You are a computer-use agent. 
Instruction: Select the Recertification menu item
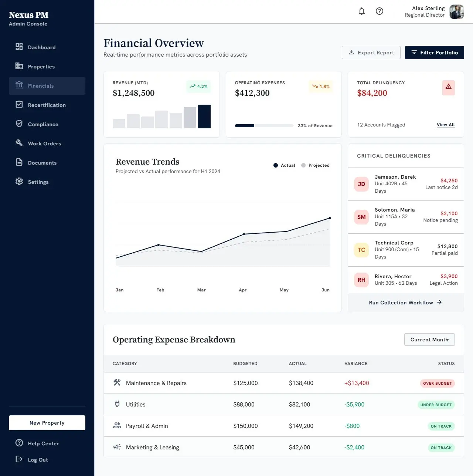(x=47, y=105)
